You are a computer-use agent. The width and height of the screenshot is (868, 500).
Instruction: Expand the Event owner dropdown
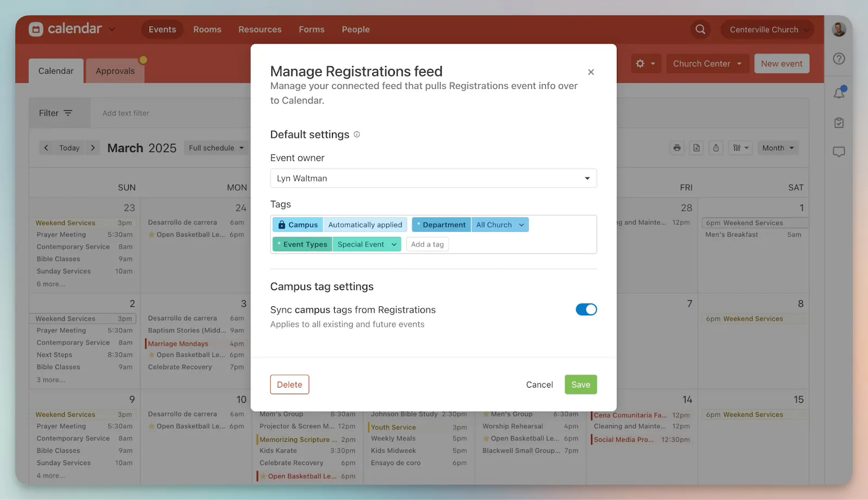coord(433,179)
